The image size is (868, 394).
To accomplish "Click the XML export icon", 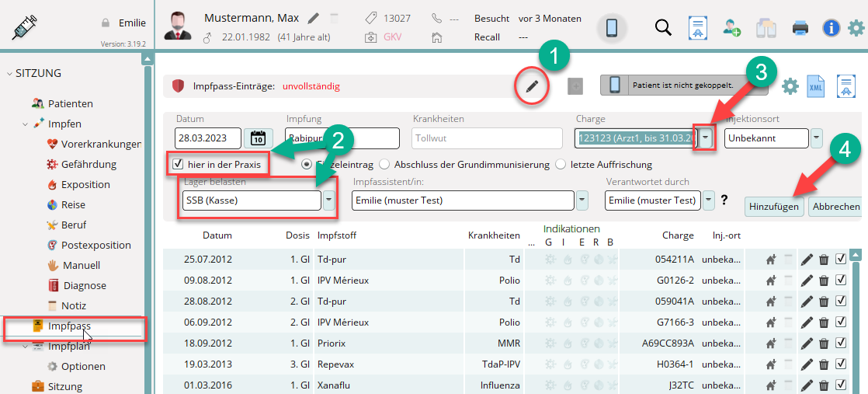I will [816, 86].
